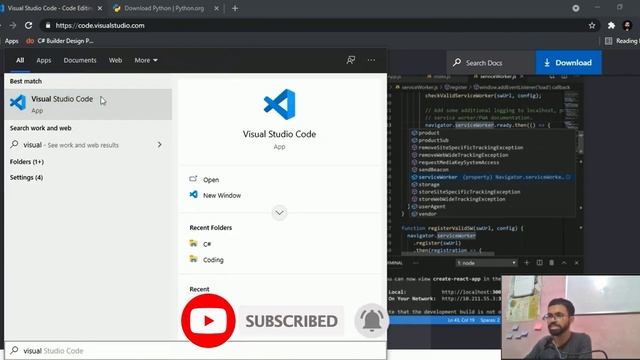Click the browser account circle icon near window controls
This screenshot has height=360, width=640.
[576, 8]
